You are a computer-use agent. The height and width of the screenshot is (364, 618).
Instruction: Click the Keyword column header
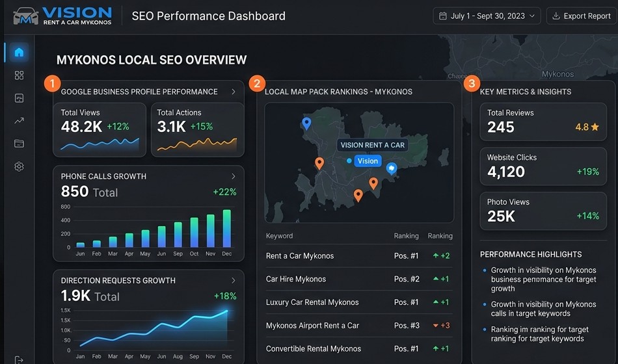click(280, 236)
